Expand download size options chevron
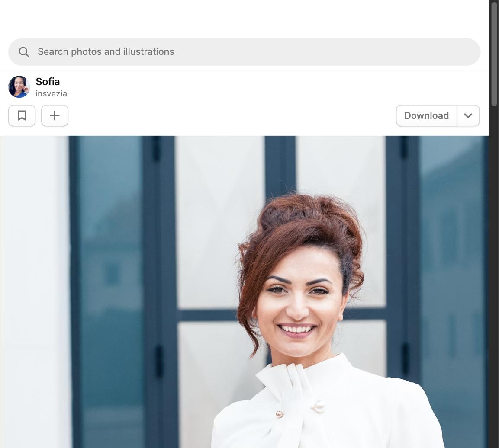The height and width of the screenshot is (448, 499). 468,115
